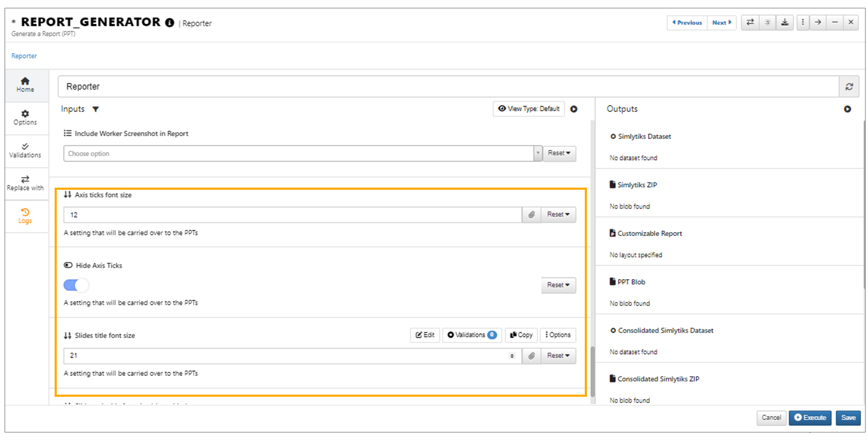868x441 pixels.
Task: Click the paperclip icon for Axis ticks font size
Action: pos(531,215)
